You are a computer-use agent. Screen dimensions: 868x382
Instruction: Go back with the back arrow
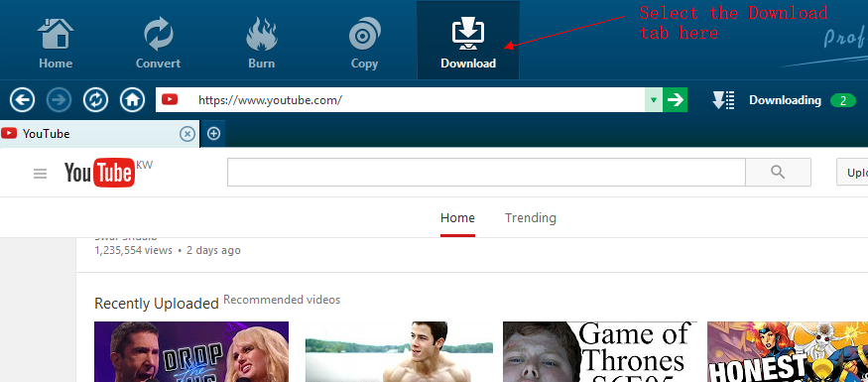coord(22,100)
